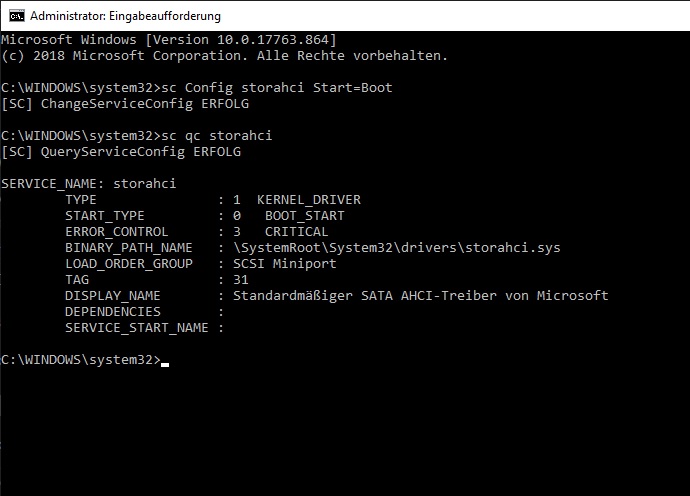Click the Microsoft Corporation copyright line
Viewport: 690px width, 496px height.
click(x=224, y=56)
